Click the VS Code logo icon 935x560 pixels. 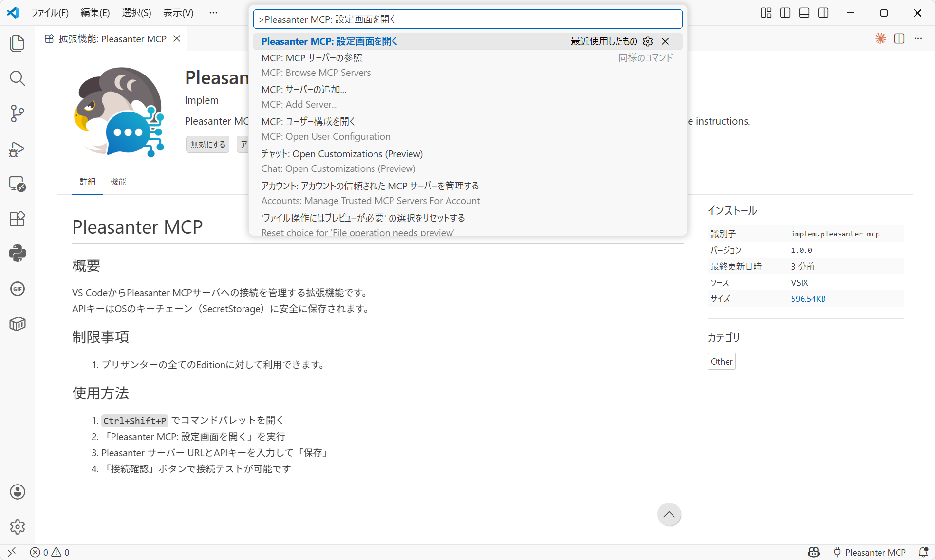13,13
